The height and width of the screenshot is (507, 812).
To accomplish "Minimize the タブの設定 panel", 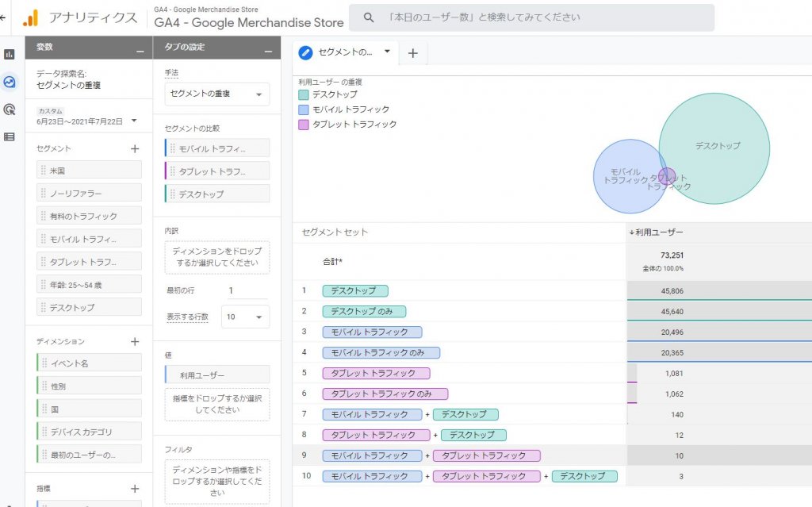I will [268, 51].
